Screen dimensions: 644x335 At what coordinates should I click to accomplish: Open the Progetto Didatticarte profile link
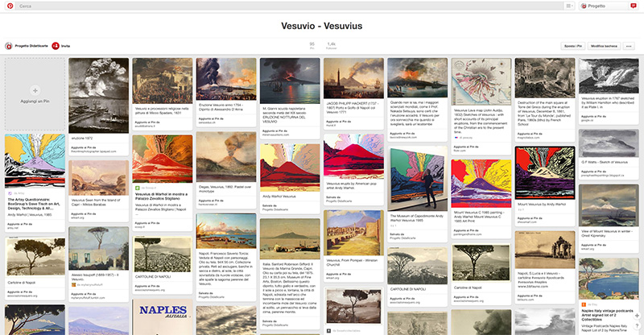31,46
